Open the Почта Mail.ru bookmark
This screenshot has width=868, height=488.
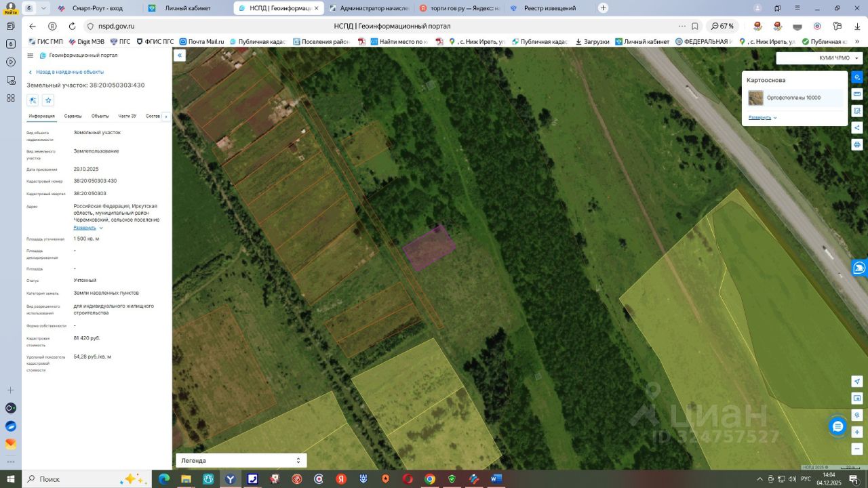pos(201,41)
